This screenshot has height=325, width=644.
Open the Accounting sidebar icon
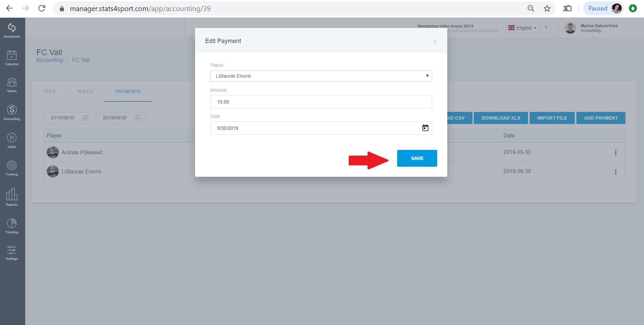[12, 113]
